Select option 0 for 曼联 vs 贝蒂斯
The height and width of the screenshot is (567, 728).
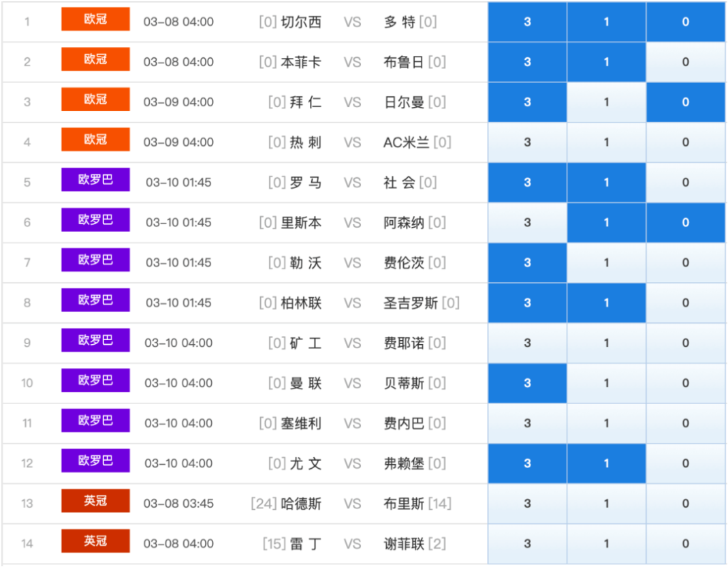686,383
